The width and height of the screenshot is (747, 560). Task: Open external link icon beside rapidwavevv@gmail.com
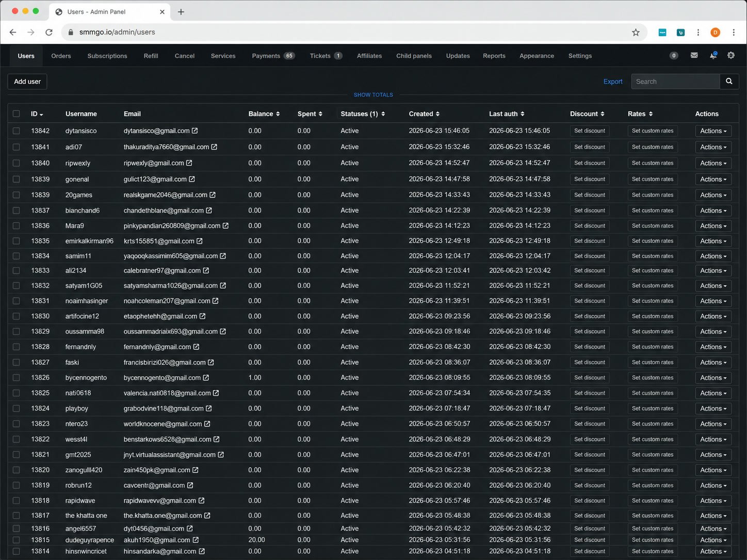202,501
